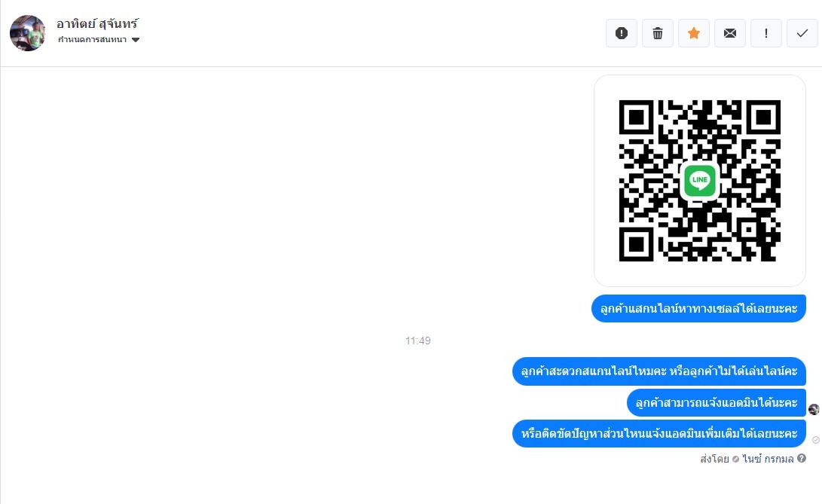
Task: Click the arrow next to กำหนดการสนทนา
Action: point(136,40)
